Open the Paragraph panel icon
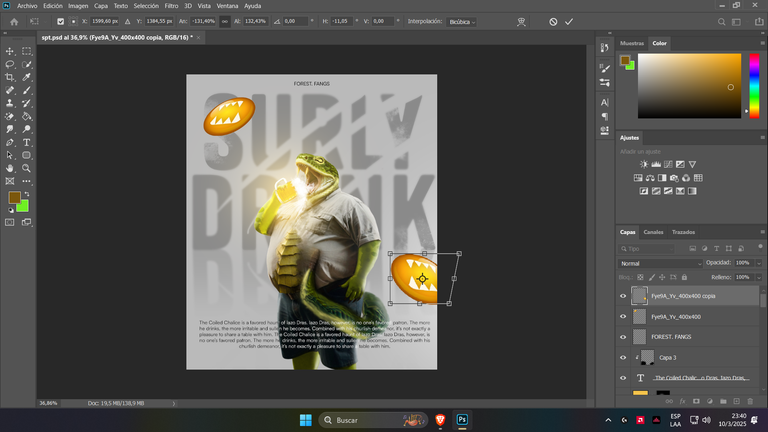This screenshot has height=432, width=768. tap(604, 117)
